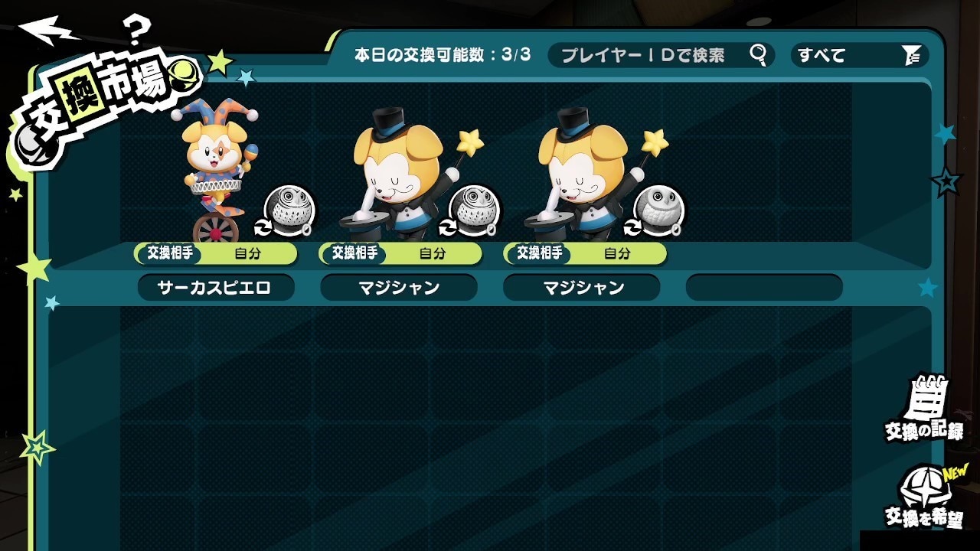Open 交換の記録 exchange history
The width and height of the screenshot is (980, 551).
pyautogui.click(x=924, y=408)
